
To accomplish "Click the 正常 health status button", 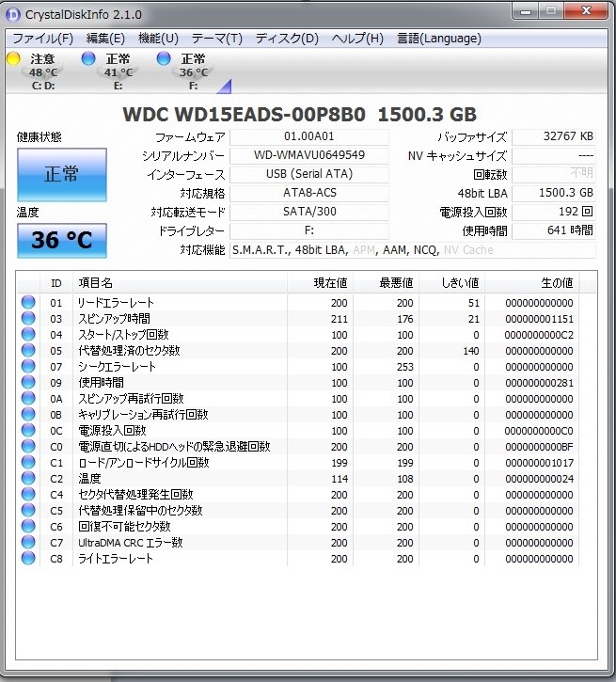I will tap(62, 174).
